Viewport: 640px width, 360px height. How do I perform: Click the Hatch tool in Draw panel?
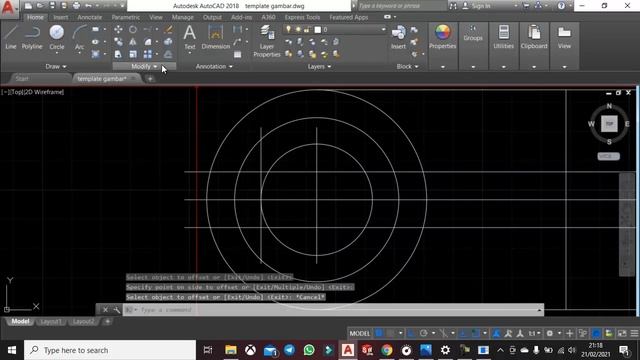pyautogui.click(x=96, y=54)
